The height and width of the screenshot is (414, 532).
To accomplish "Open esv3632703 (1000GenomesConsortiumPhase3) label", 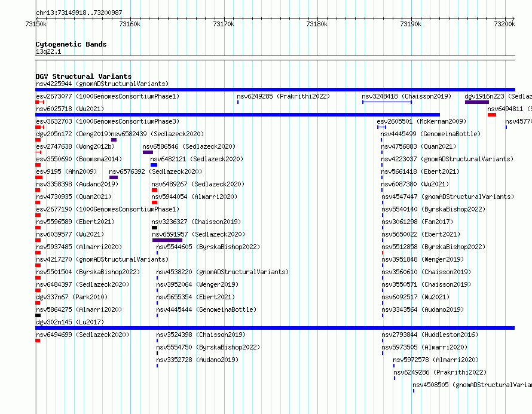I will (x=108, y=121).
